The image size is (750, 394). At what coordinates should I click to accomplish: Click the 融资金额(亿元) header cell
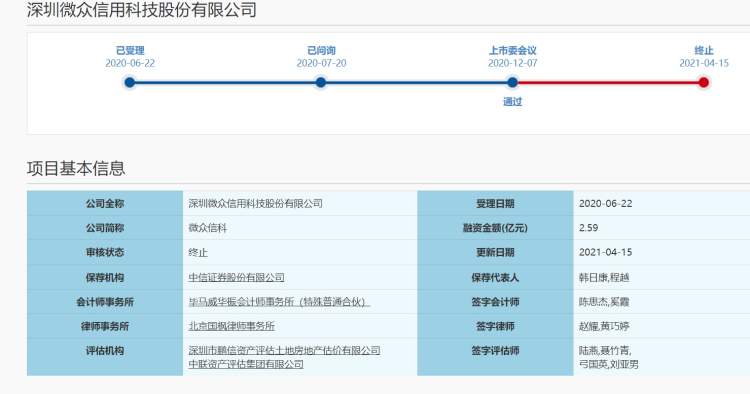pyautogui.click(x=495, y=228)
